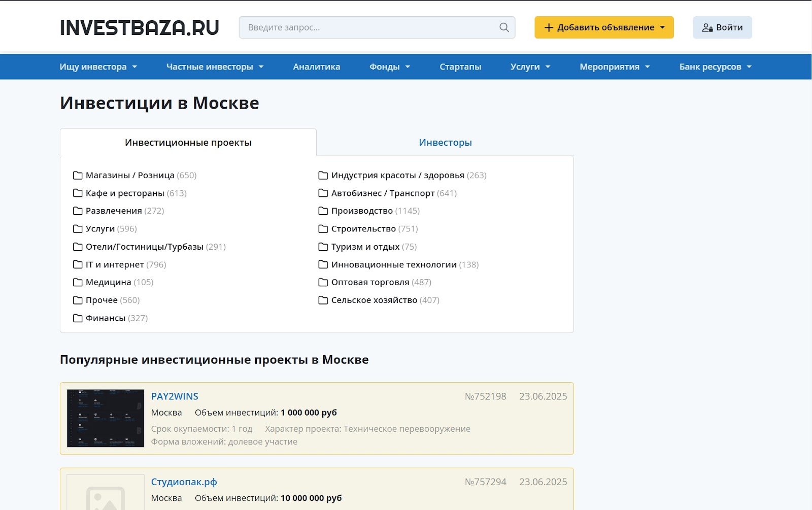This screenshot has width=812, height=510.
Task: Click the Инвестиции в Москве heading
Action: pyautogui.click(x=159, y=103)
